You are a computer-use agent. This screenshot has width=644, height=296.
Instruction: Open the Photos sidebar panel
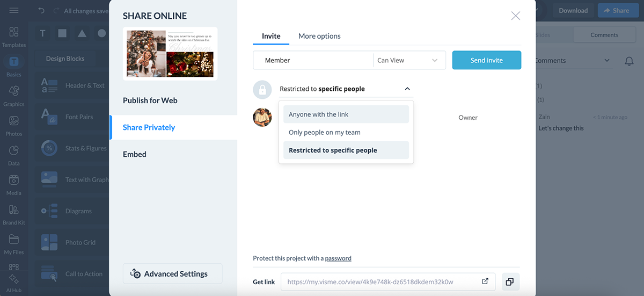click(14, 125)
